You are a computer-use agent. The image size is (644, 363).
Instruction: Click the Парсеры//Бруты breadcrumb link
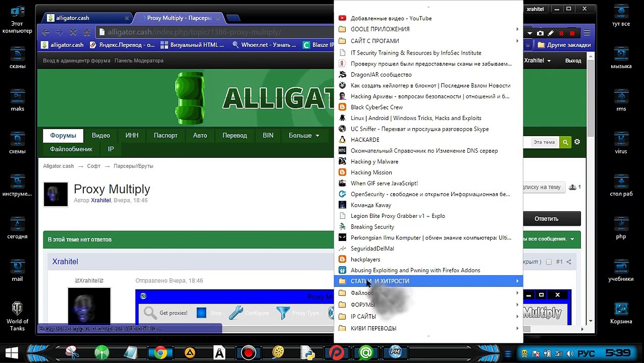pyautogui.click(x=133, y=166)
